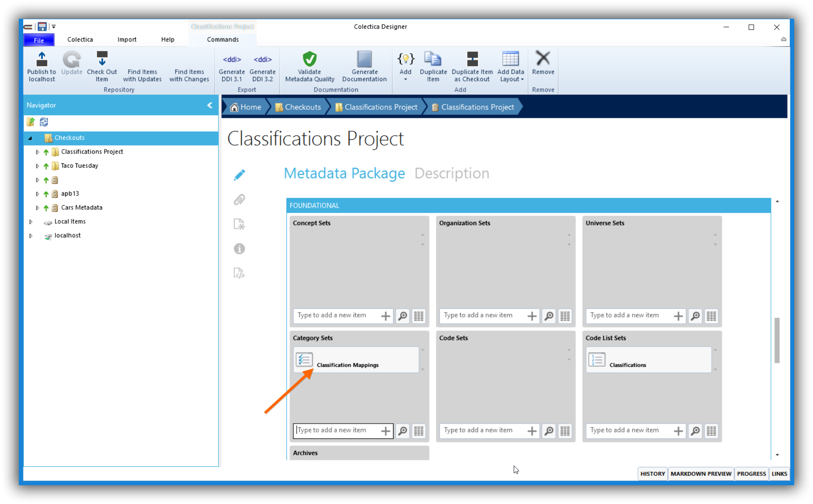813x504 pixels.
Task: Click the save icon in title bar
Action: (42, 27)
